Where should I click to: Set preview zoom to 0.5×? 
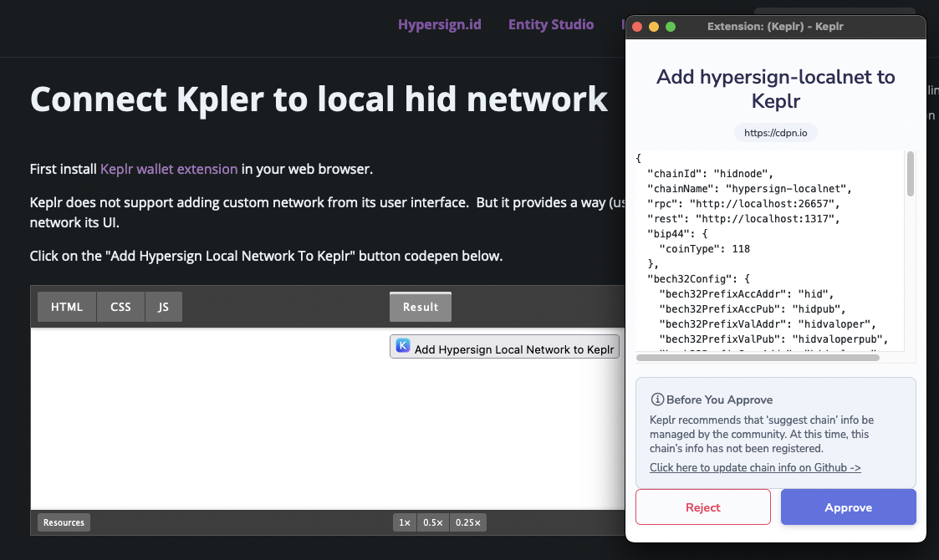click(432, 522)
